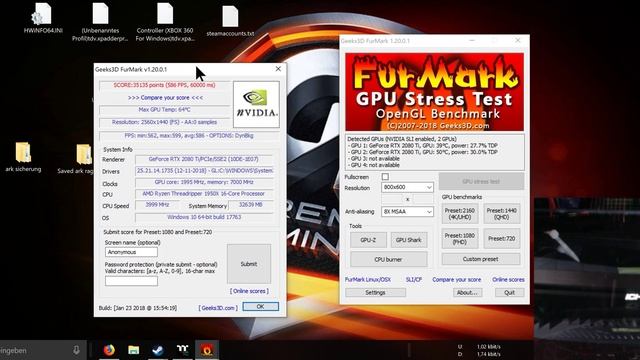This screenshot has height=360, width=640.
Task: Run the Preset:1080 (FHD) benchmark
Action: pyautogui.click(x=460, y=239)
